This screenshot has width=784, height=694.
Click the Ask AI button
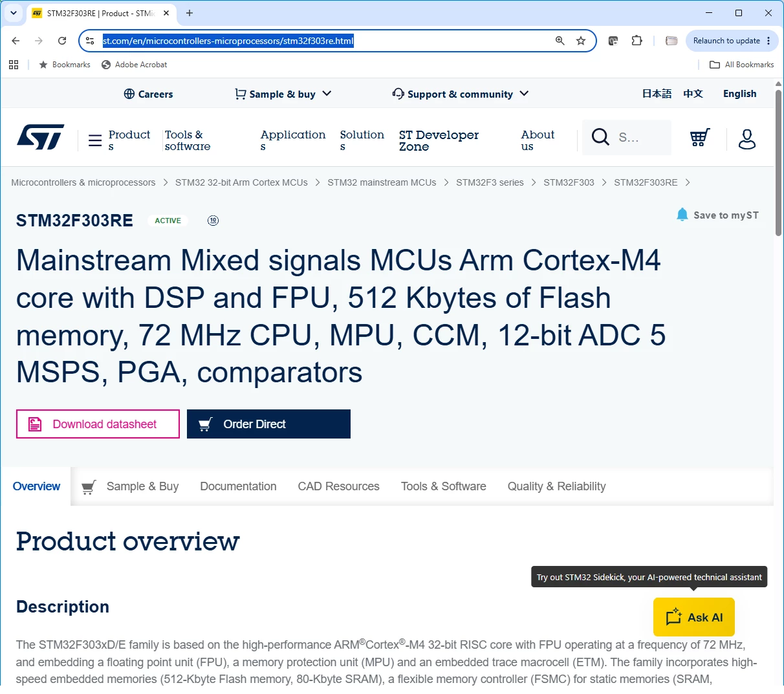click(x=694, y=617)
